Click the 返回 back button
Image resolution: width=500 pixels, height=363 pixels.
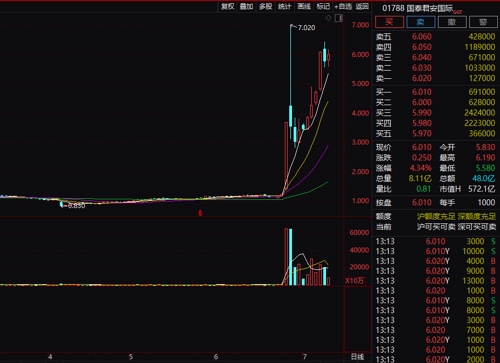click(362, 6)
